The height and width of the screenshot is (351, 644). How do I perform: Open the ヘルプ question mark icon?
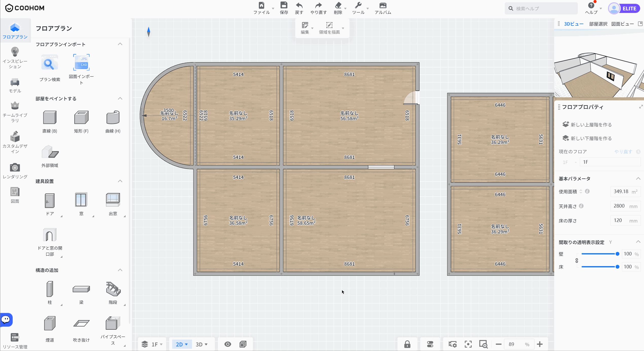click(x=591, y=5)
